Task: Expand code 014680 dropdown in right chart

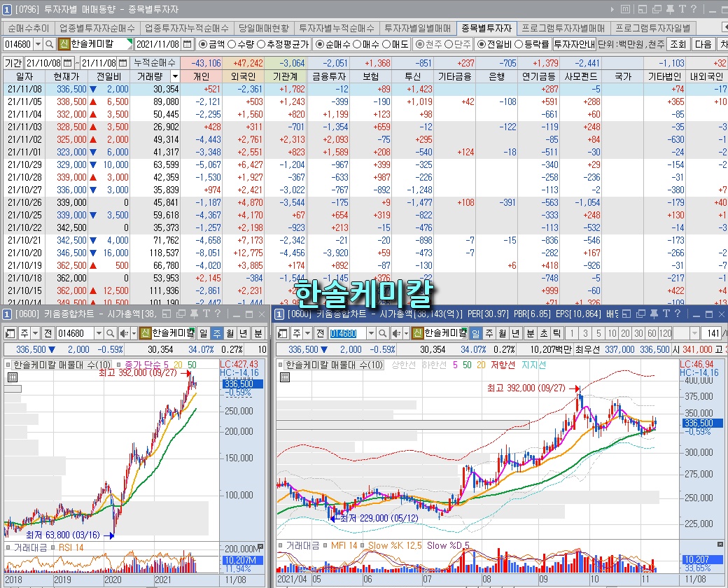Action: pos(371,333)
